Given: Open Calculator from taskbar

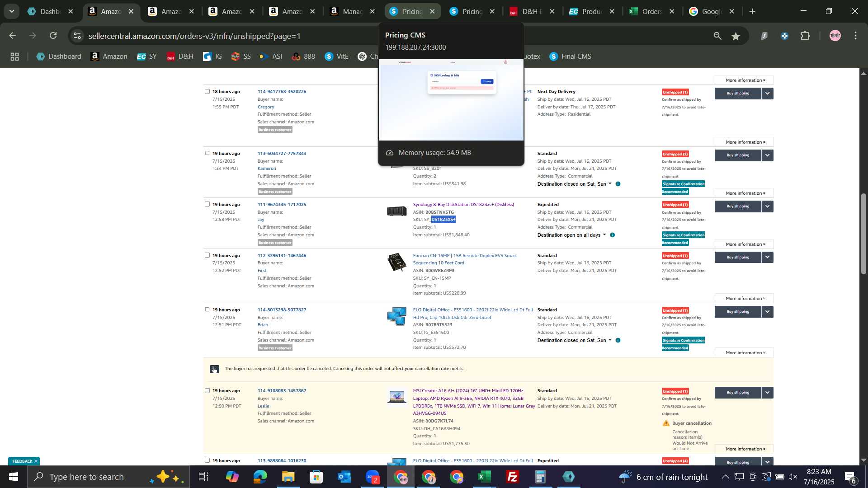Looking at the screenshot, I should (x=540, y=477).
